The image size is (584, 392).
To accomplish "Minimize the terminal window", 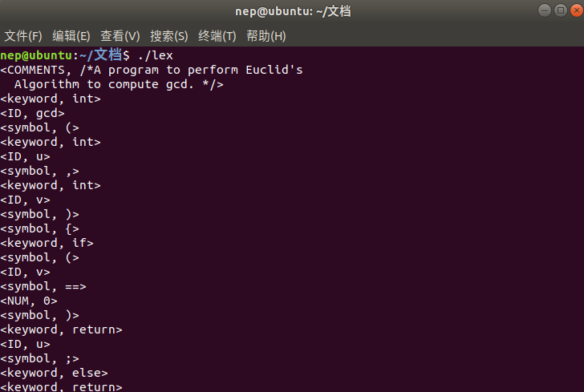I will [x=545, y=10].
